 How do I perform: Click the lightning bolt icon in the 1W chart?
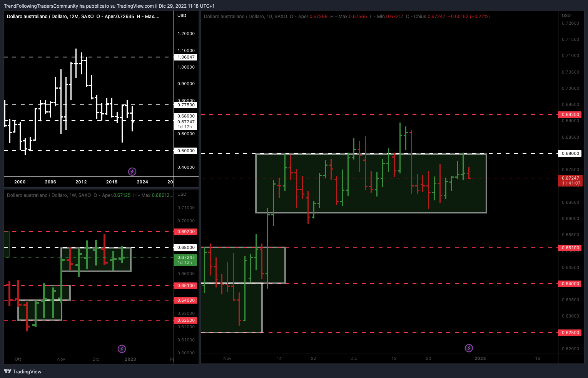pos(122,349)
